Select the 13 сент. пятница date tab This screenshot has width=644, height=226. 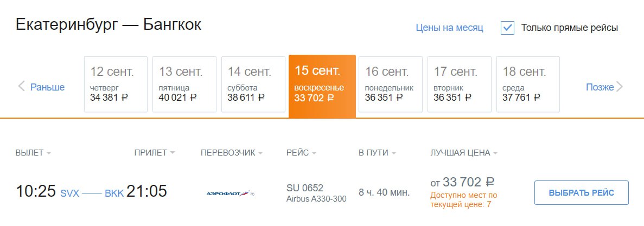[184, 84]
